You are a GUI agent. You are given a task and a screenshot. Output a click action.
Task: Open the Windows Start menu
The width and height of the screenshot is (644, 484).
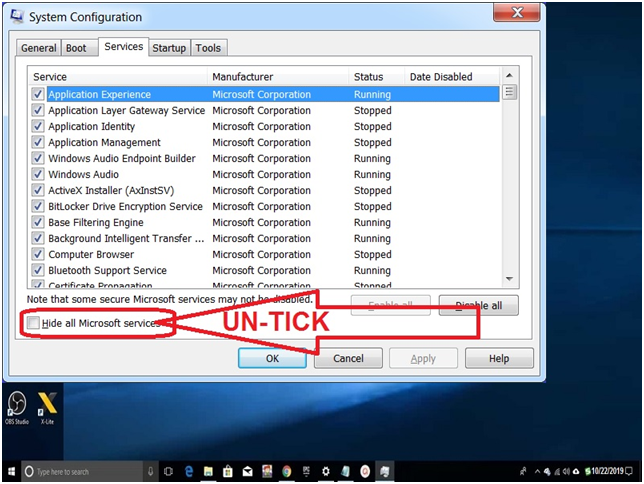[11, 471]
